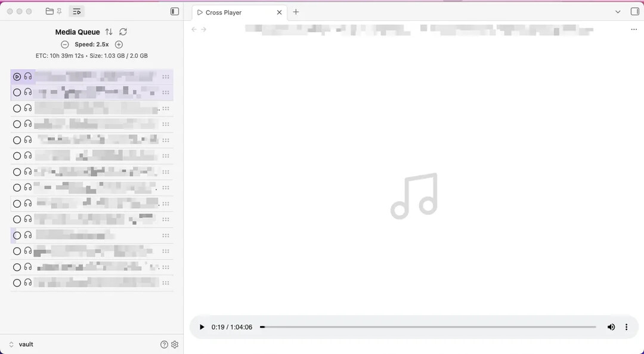Open the help icon beside settings
This screenshot has height=354, width=644.
click(x=164, y=344)
